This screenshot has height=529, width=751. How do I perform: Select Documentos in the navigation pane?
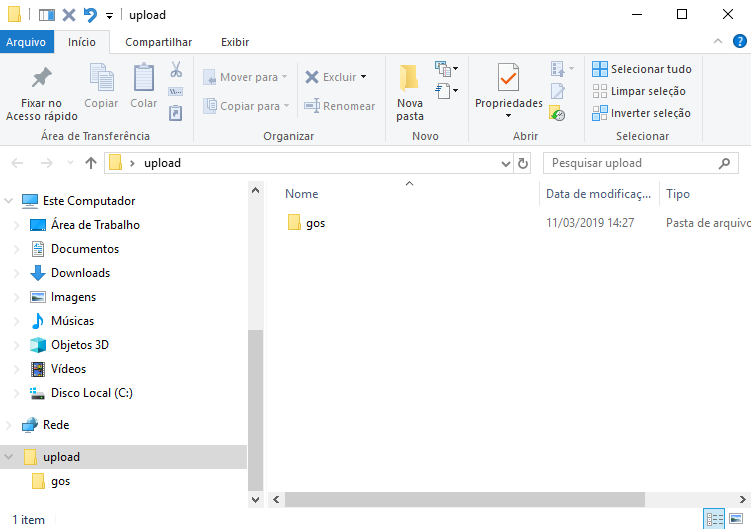pos(85,249)
